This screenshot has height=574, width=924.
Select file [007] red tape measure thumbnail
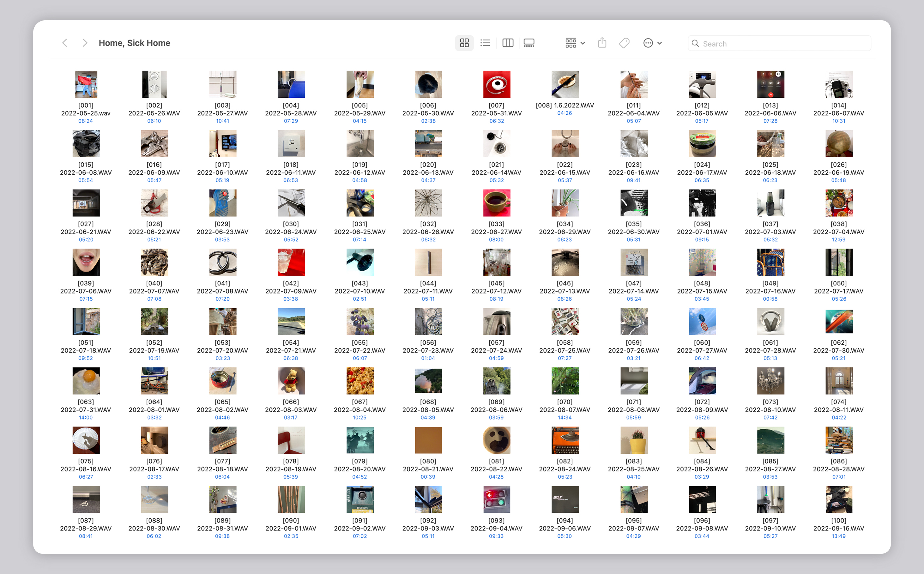497,84
